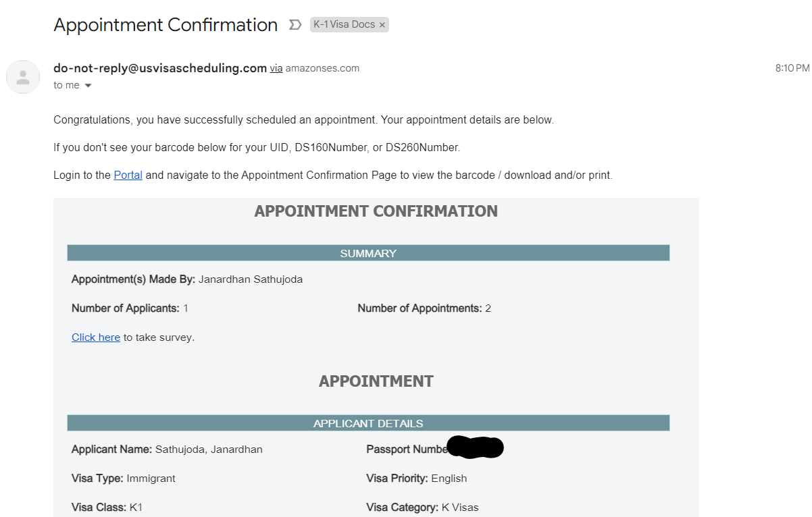Expand recipient details arrow next to "to me"

[88, 86]
